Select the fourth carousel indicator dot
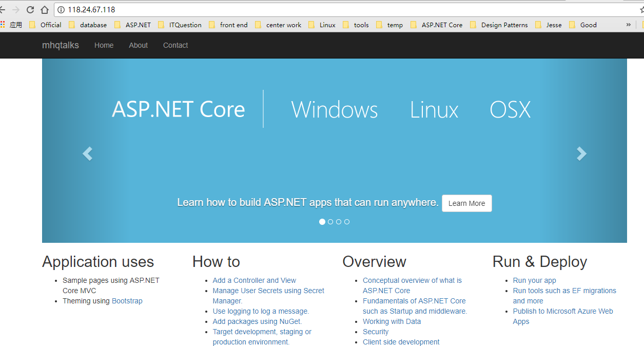Viewport: 644px width, 346px height. pyautogui.click(x=347, y=222)
